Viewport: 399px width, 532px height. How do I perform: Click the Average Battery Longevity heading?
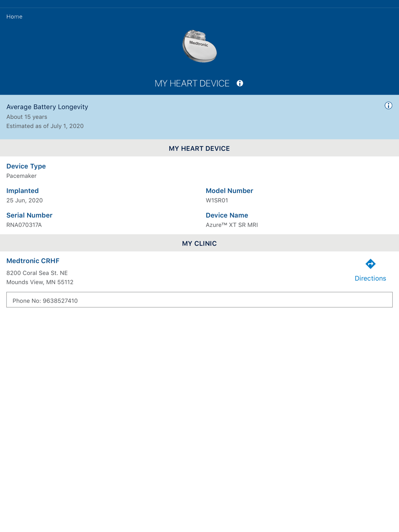click(x=47, y=107)
